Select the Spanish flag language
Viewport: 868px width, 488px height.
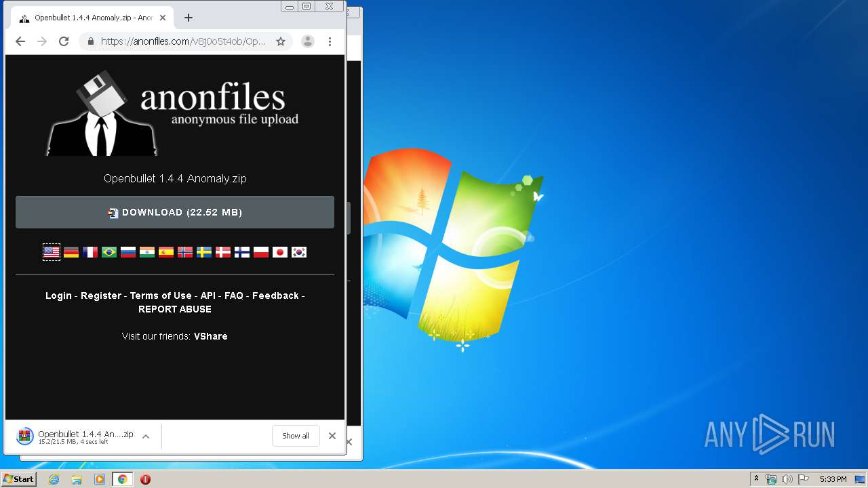pos(166,252)
